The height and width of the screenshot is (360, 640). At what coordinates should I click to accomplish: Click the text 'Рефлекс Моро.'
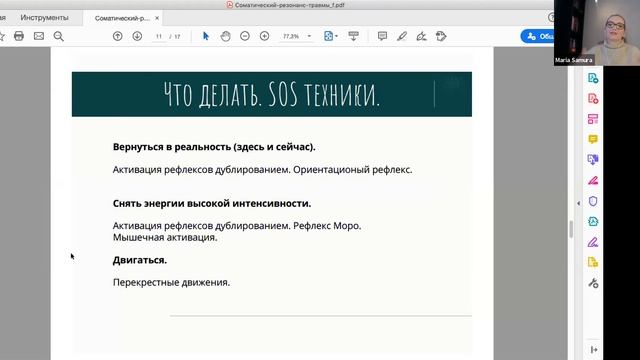327,226
